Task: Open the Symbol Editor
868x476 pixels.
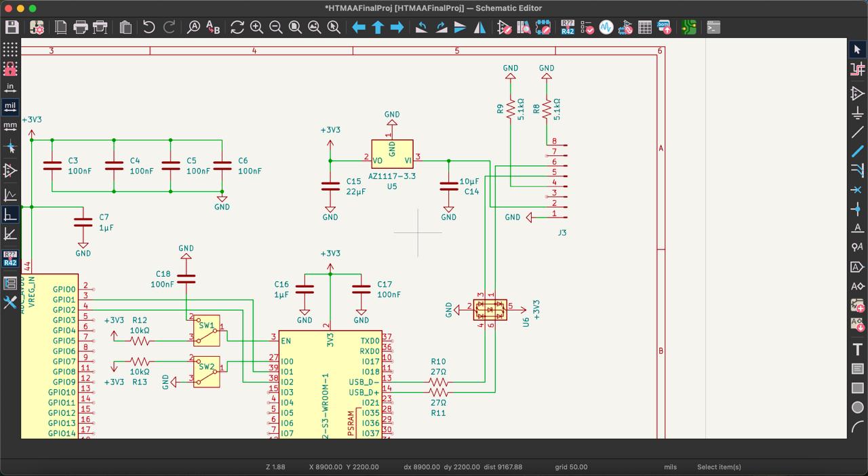Action: [504, 27]
